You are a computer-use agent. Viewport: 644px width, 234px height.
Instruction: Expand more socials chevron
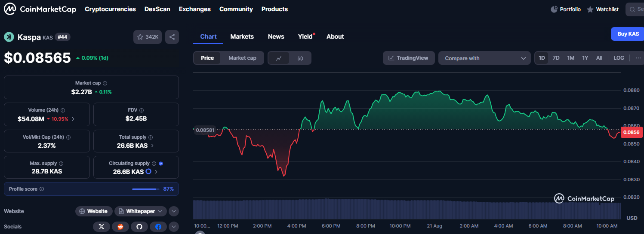173,227
